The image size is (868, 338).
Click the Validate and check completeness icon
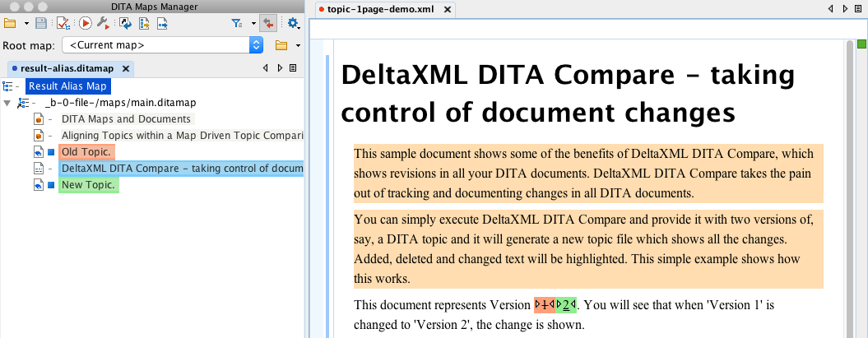tap(63, 24)
